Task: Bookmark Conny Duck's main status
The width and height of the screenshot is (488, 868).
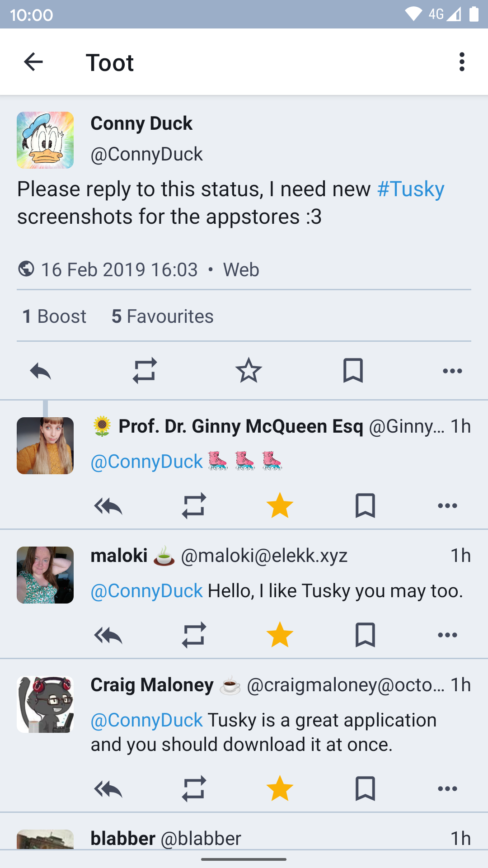Action: [x=353, y=371]
